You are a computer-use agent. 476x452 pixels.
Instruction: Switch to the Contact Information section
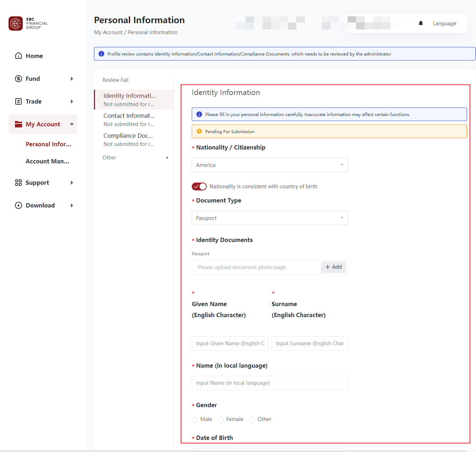129,115
